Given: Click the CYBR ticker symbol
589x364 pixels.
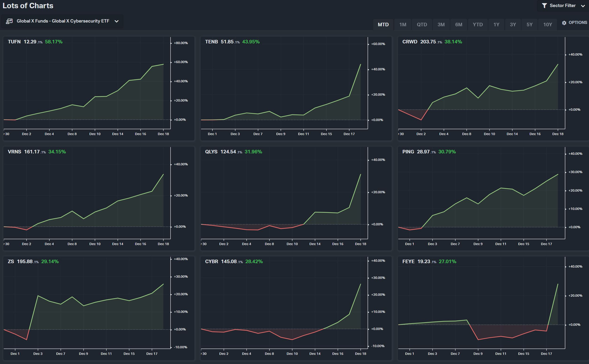Looking at the screenshot, I should click(211, 262).
